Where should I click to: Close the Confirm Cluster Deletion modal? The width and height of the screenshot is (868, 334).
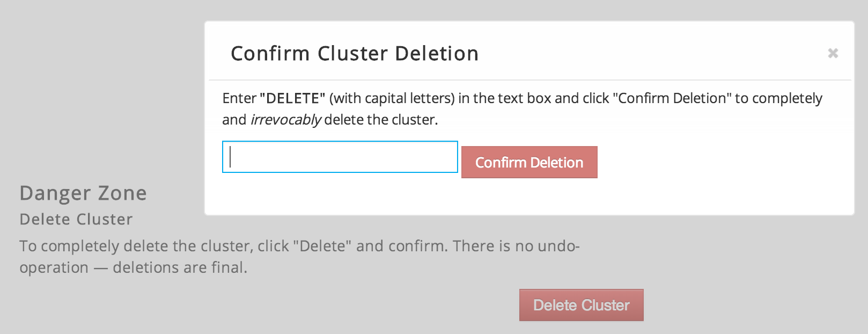click(x=832, y=54)
